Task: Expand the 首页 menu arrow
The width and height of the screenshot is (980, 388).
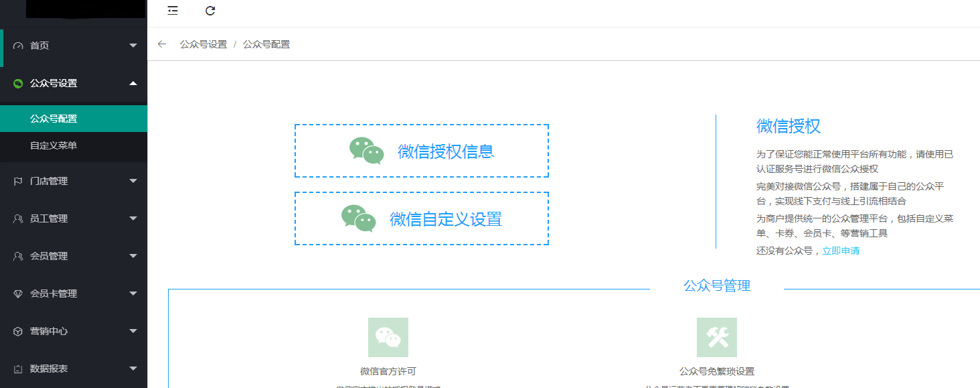Action: coord(133,46)
